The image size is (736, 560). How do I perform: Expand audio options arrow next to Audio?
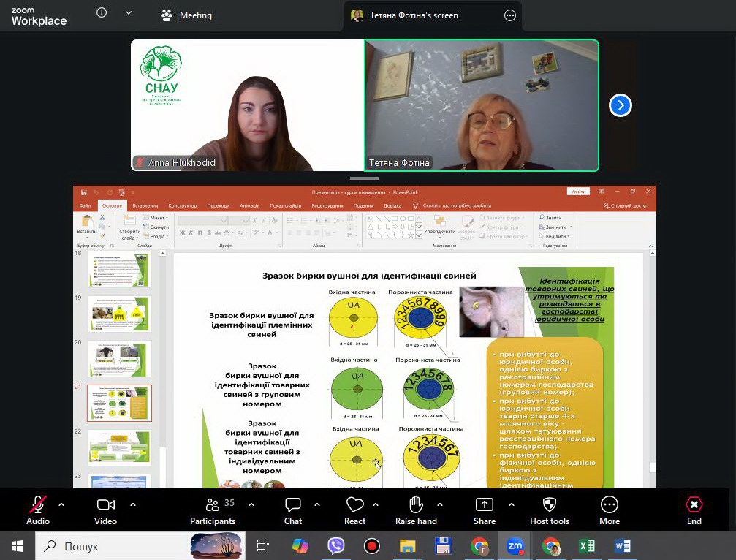click(x=61, y=504)
